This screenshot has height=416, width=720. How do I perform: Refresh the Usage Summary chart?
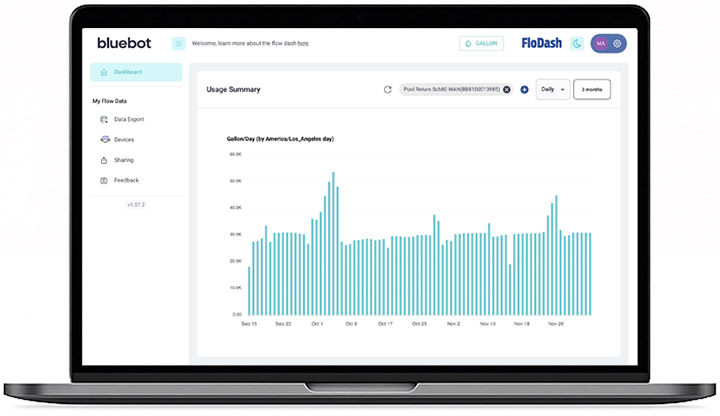coord(388,89)
